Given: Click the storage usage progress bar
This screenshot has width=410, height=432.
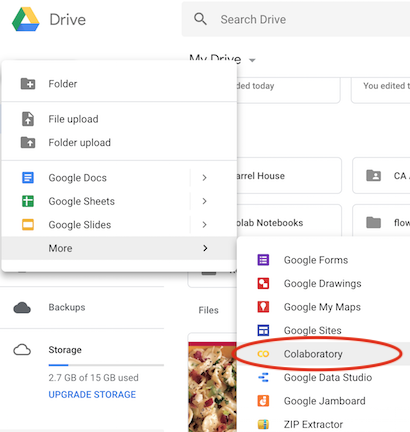Looking at the screenshot, I should (106, 365).
